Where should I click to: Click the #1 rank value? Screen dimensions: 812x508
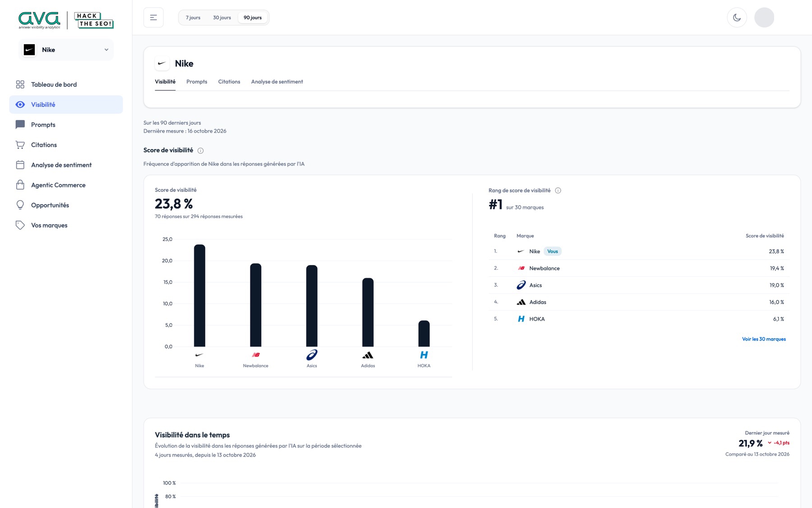click(x=495, y=205)
